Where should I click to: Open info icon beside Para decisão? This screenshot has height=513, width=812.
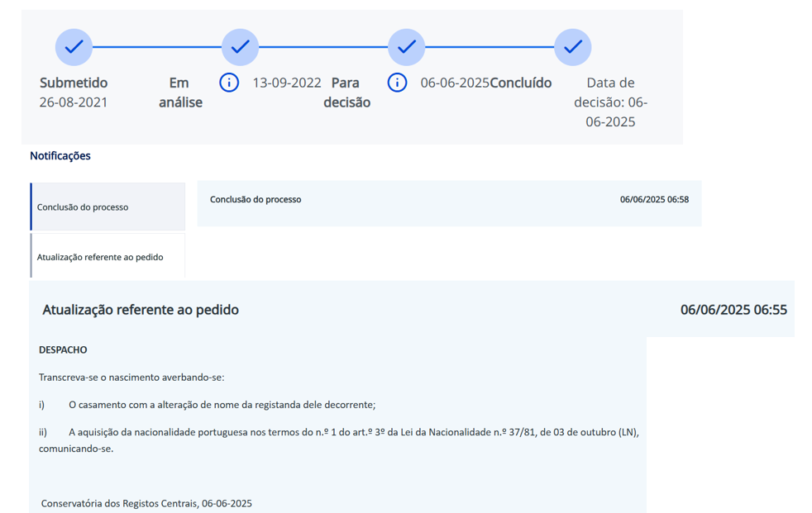pos(397,83)
